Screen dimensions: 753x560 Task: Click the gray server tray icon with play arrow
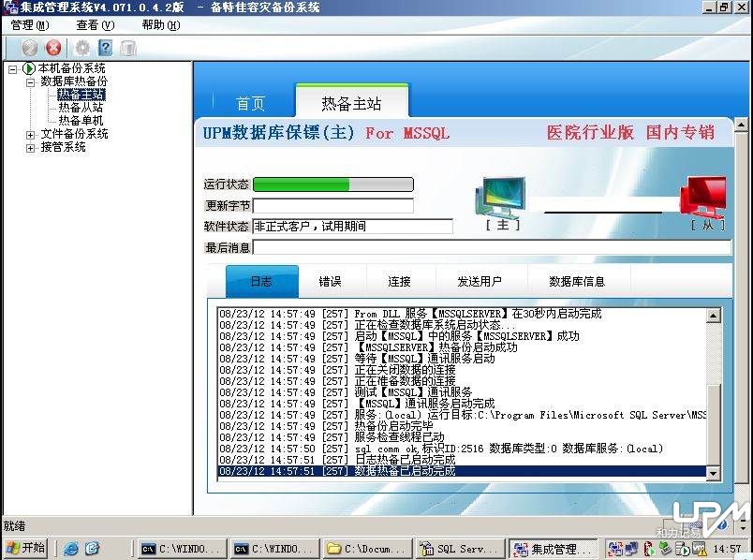(682, 549)
